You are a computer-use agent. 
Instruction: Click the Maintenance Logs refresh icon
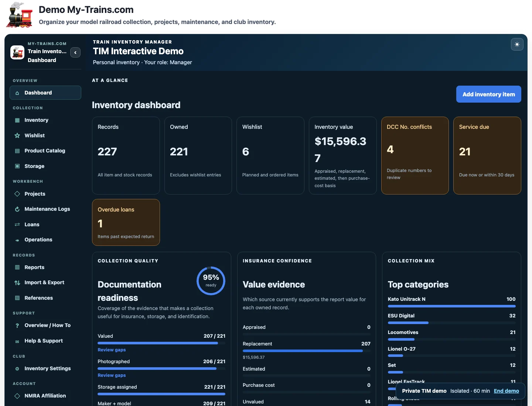(17, 209)
